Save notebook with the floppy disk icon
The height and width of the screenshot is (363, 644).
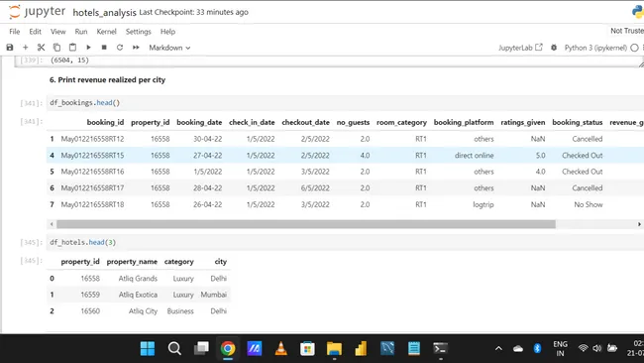click(x=10, y=48)
